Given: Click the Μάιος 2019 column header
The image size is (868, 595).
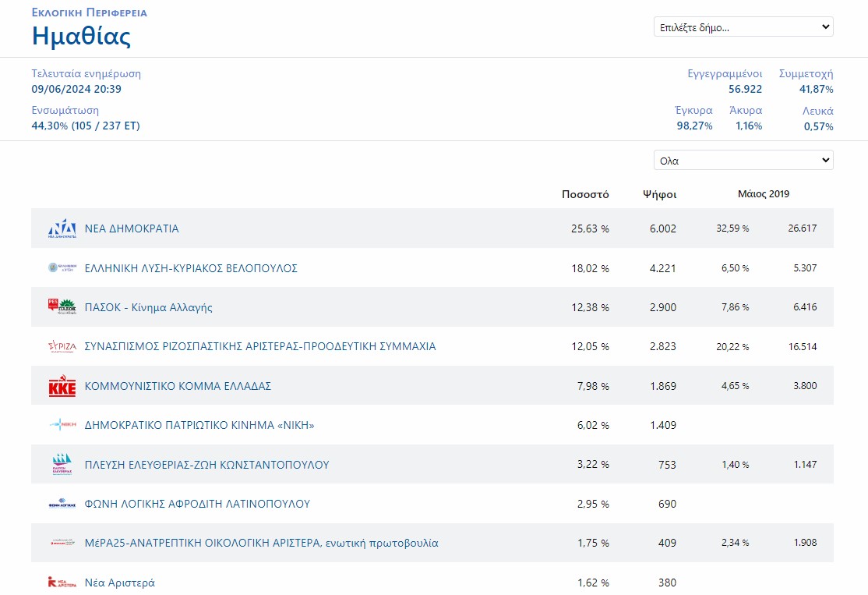Looking at the screenshot, I should 763,194.
